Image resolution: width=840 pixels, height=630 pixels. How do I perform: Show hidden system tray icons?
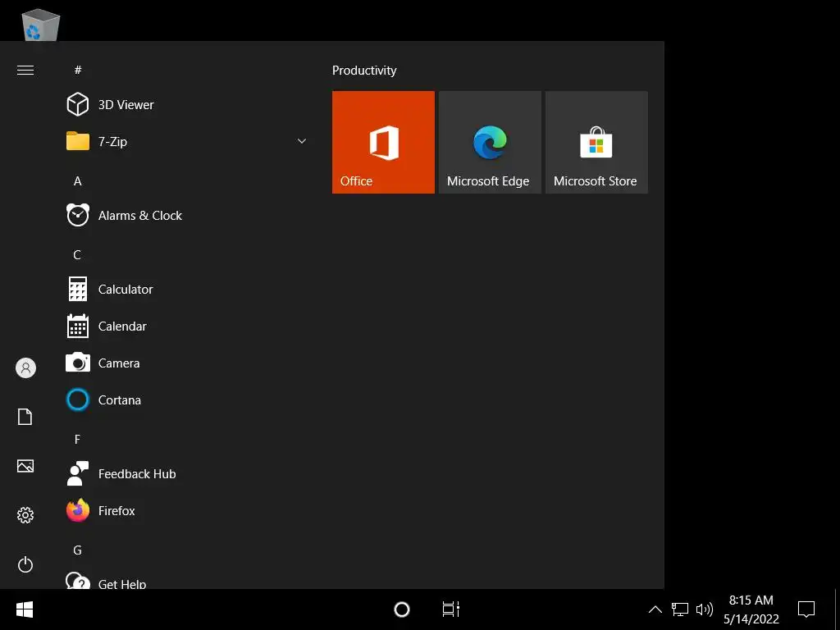(x=655, y=609)
